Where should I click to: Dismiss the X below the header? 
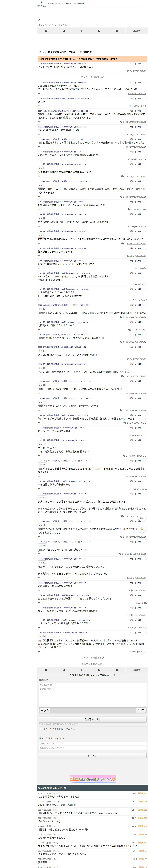[x=39, y=20]
